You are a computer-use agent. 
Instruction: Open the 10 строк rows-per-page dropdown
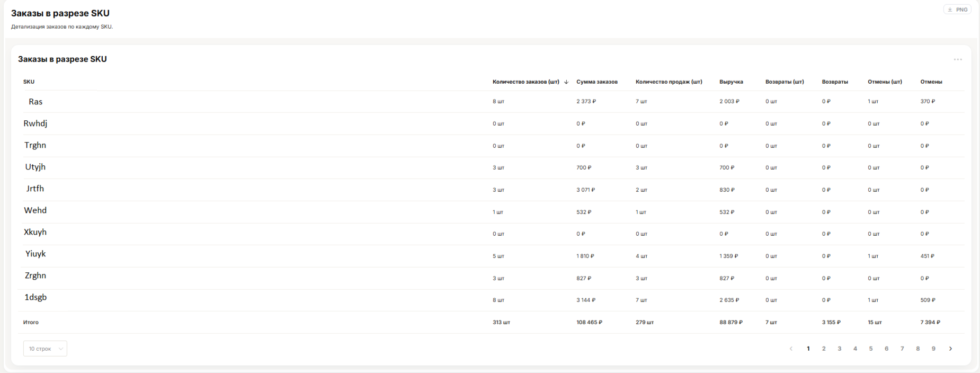click(45, 349)
